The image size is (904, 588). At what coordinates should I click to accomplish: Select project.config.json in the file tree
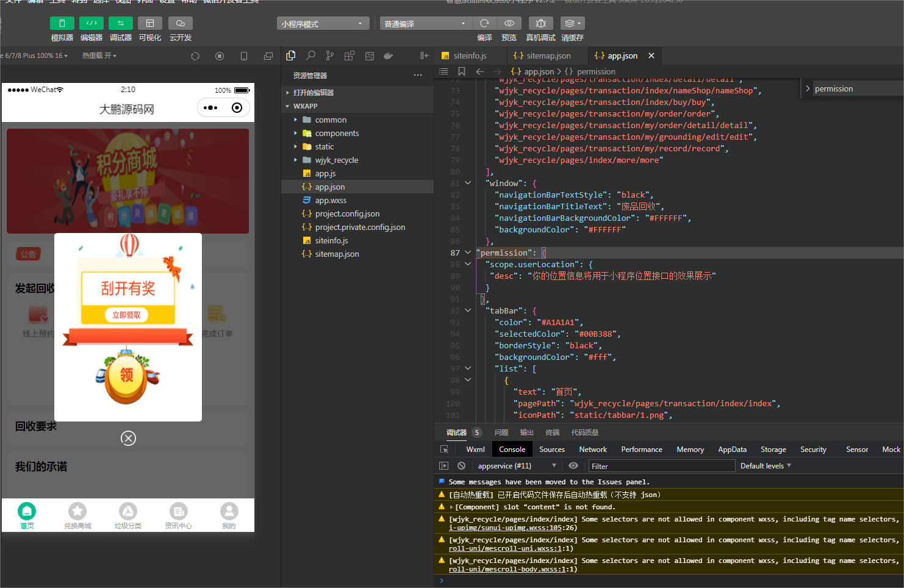347,214
